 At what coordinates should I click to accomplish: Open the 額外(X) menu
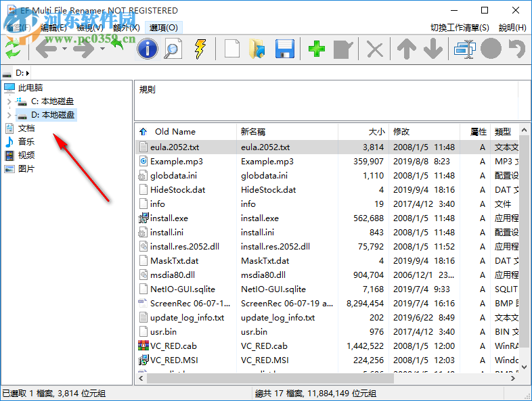click(x=127, y=28)
